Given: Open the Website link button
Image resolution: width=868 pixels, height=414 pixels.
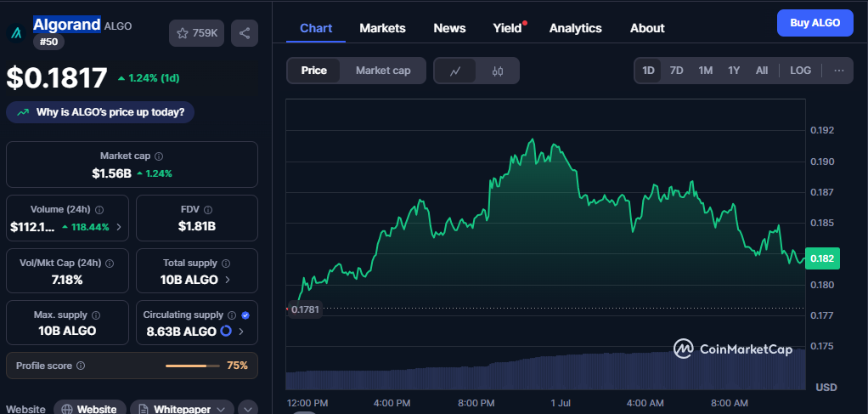Looking at the screenshot, I should pos(90,408).
